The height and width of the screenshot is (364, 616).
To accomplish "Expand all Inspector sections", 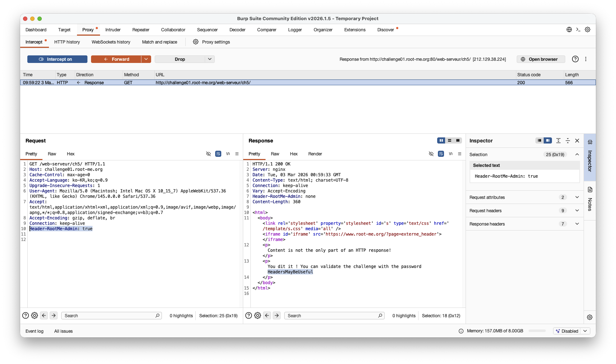I will [558, 141].
